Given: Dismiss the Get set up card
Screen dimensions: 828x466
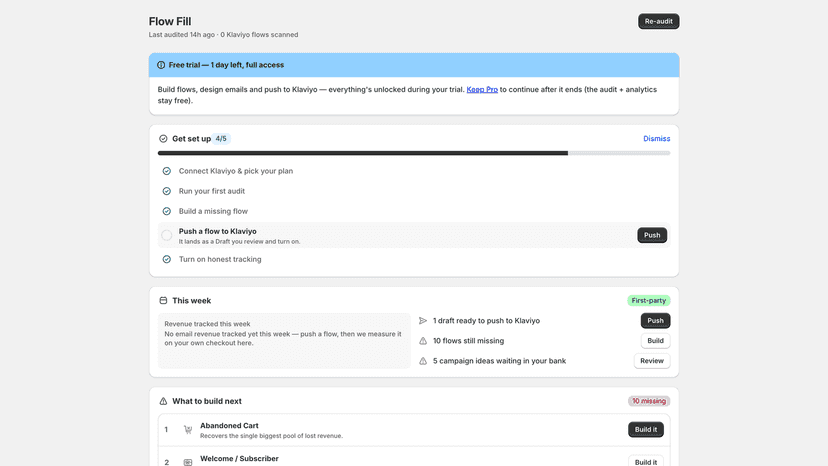Looking at the screenshot, I should tap(656, 138).
